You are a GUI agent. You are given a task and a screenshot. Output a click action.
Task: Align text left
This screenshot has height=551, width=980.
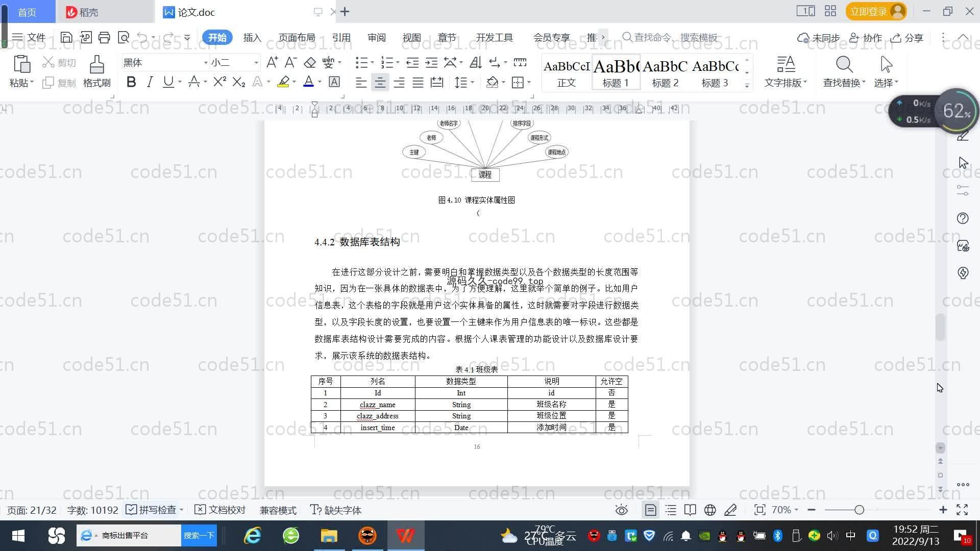361,82
